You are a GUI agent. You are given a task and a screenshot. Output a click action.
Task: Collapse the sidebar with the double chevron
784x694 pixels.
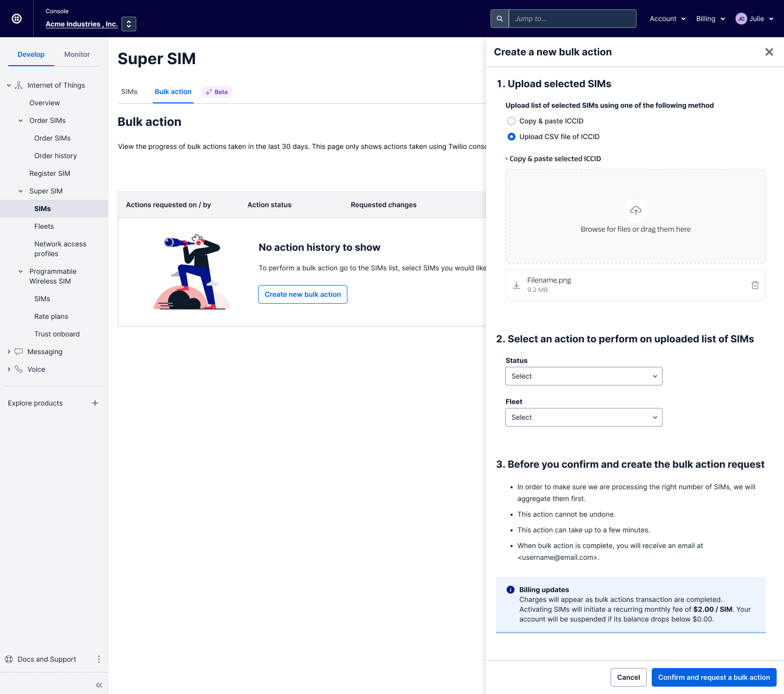click(99, 685)
